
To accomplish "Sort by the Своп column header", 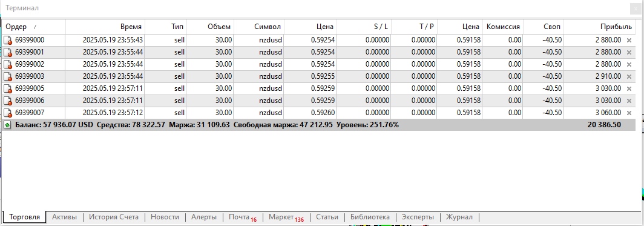I will click(x=544, y=27).
